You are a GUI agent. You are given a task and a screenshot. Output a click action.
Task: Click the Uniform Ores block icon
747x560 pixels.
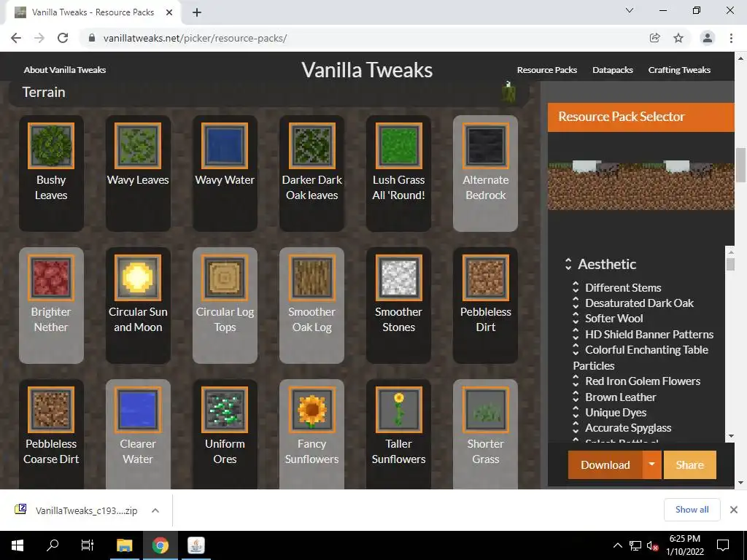click(x=225, y=410)
